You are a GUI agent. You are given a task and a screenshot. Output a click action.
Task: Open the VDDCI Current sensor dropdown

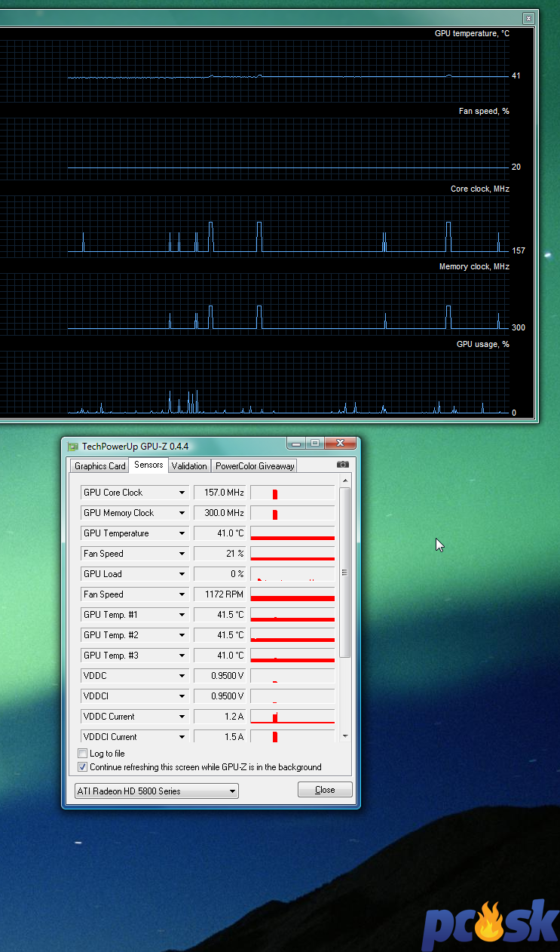click(x=182, y=737)
